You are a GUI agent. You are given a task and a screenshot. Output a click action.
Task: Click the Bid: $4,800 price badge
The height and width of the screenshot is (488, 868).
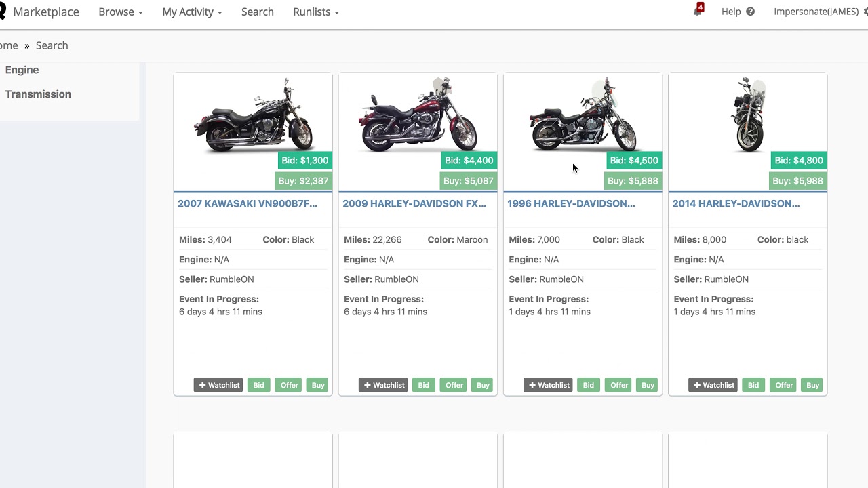(799, 161)
